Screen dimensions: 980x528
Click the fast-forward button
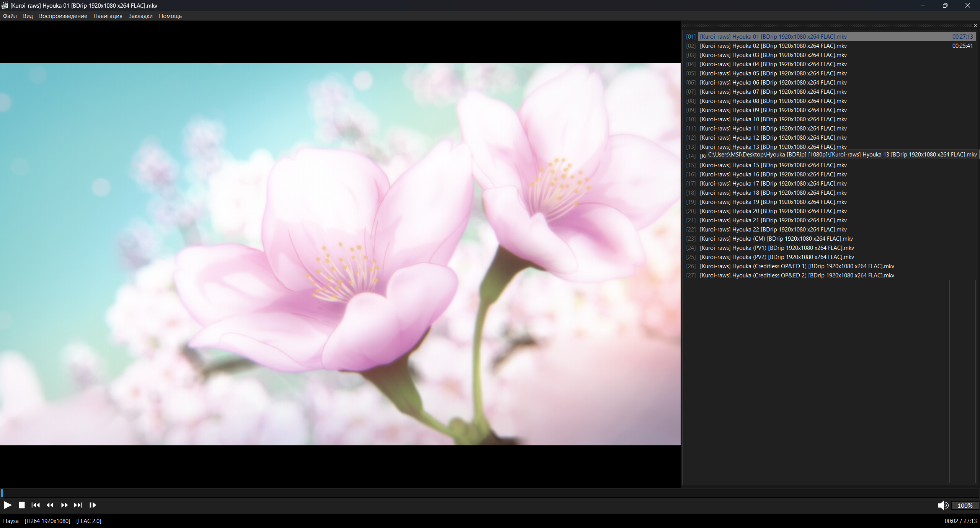click(64, 505)
